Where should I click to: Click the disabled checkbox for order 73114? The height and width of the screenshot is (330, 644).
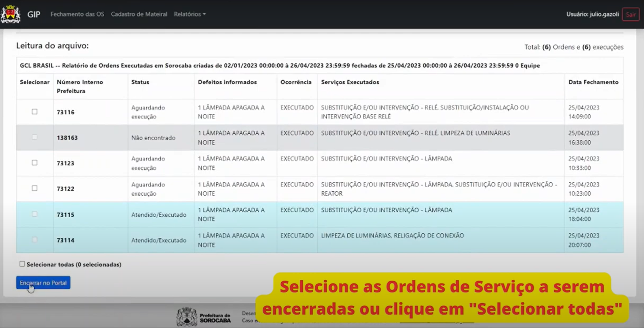click(x=34, y=240)
